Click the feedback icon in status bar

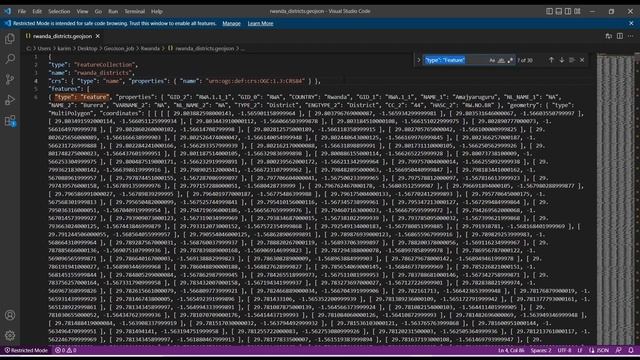click(x=618, y=350)
